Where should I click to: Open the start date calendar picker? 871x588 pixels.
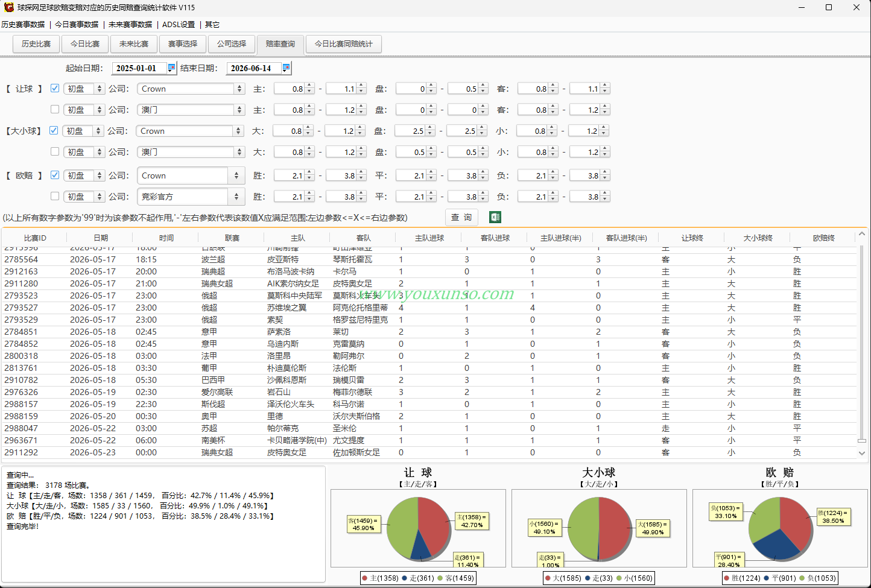[x=171, y=68]
